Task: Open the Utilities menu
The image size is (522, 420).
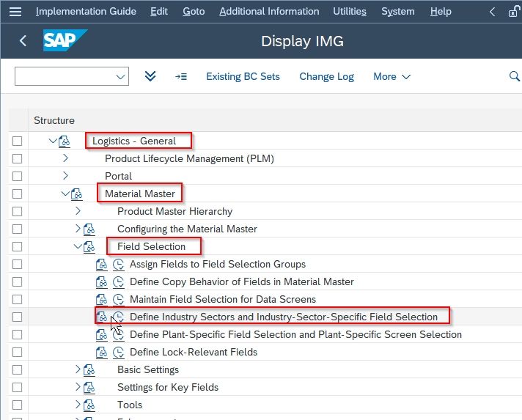Action: pos(350,12)
